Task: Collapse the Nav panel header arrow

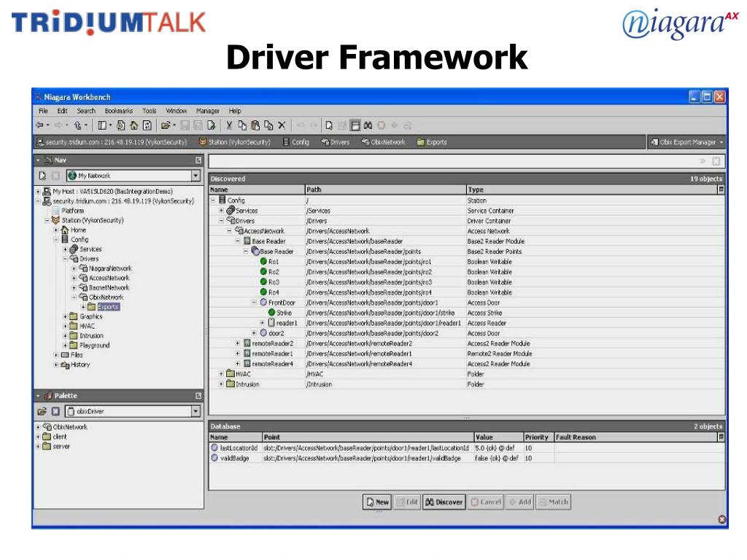Action: (x=38, y=160)
